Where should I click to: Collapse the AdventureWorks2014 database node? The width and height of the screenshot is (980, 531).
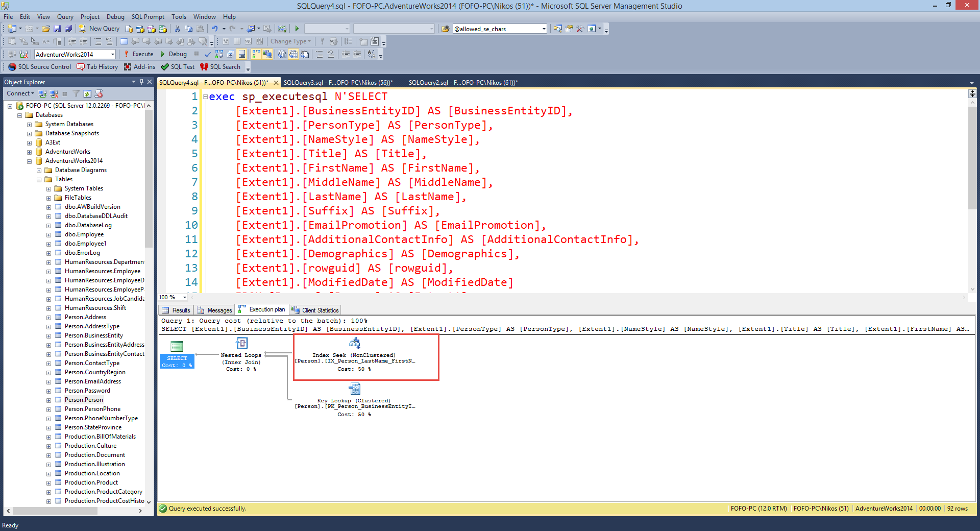click(29, 161)
